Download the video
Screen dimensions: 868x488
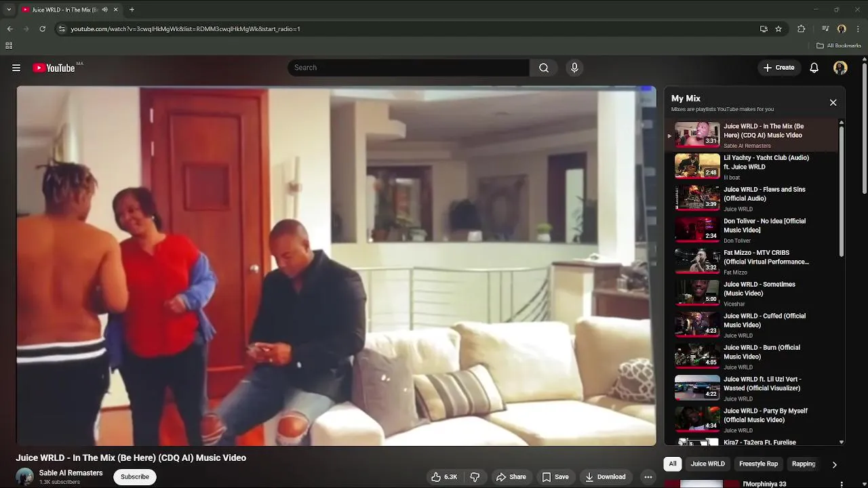click(x=606, y=477)
